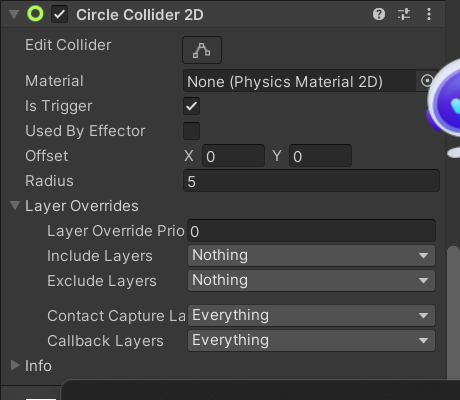Viewport: 460px width, 400px height.
Task: Click the green Circle Collider 2D icon
Action: point(35,14)
